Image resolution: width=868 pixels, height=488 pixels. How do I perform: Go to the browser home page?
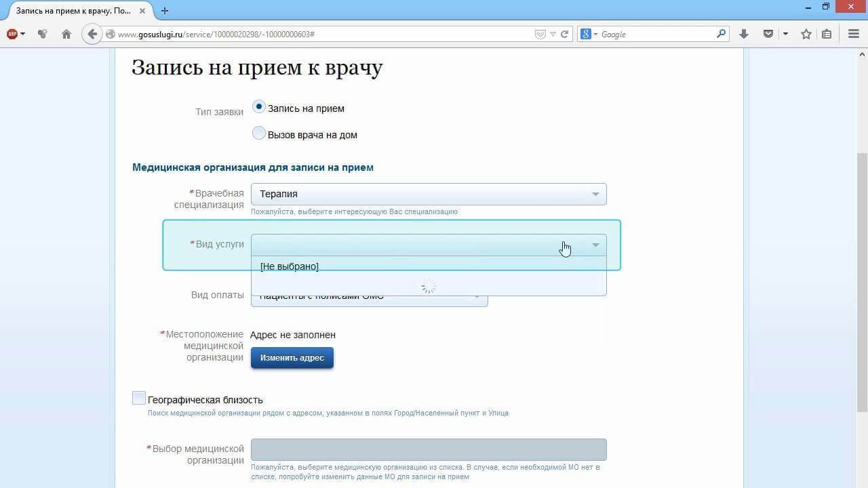66,34
